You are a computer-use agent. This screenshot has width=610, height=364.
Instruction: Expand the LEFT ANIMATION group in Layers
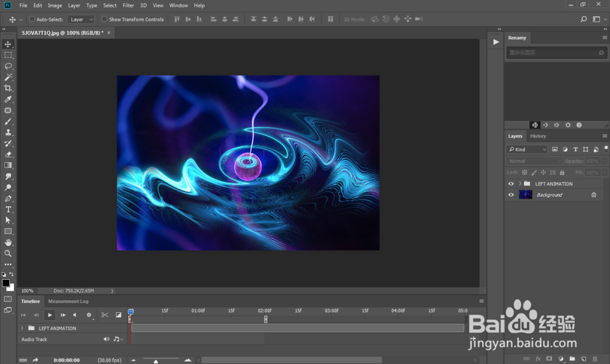coord(520,184)
